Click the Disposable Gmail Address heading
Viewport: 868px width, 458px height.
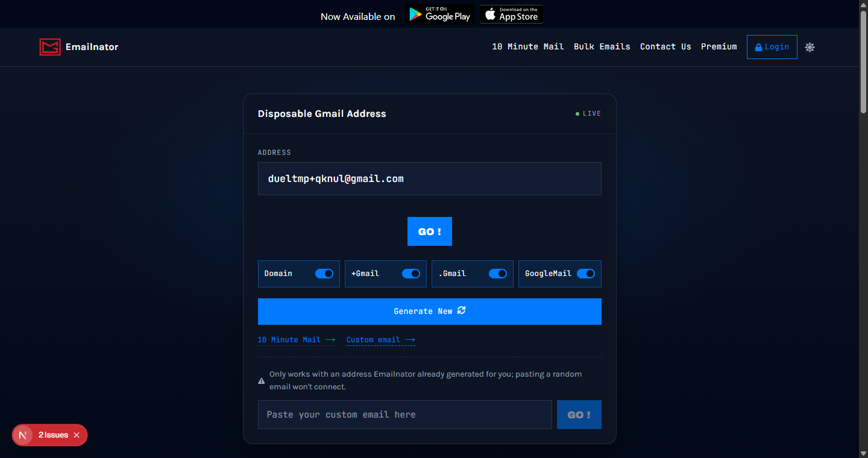322,113
